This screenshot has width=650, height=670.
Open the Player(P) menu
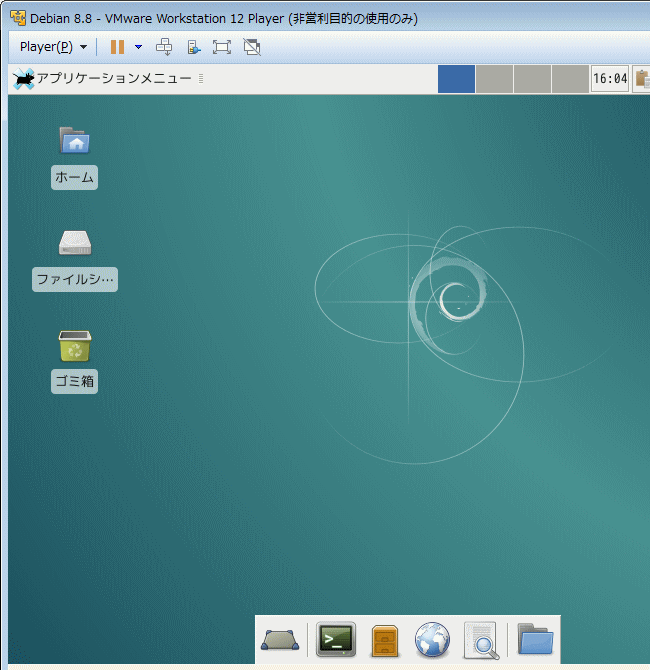53,47
